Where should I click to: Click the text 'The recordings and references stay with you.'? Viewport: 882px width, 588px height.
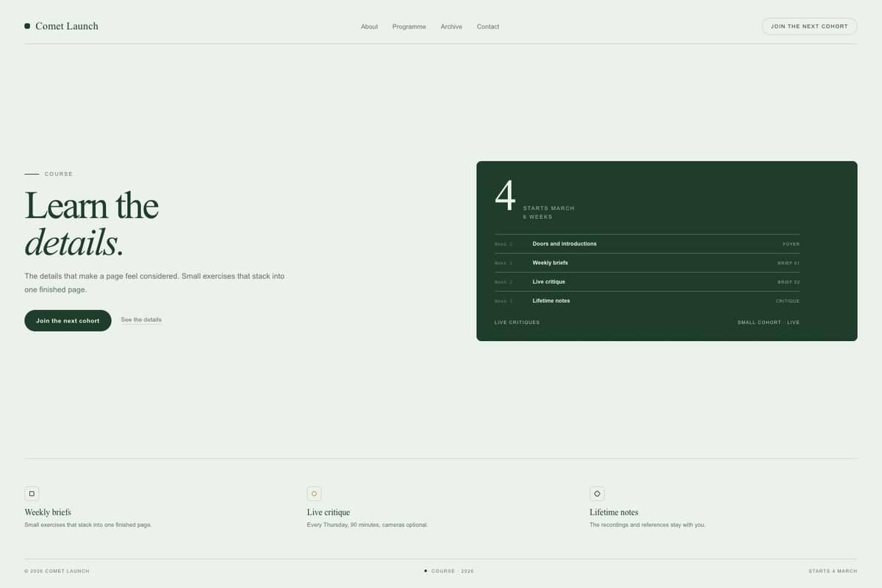[648, 525]
